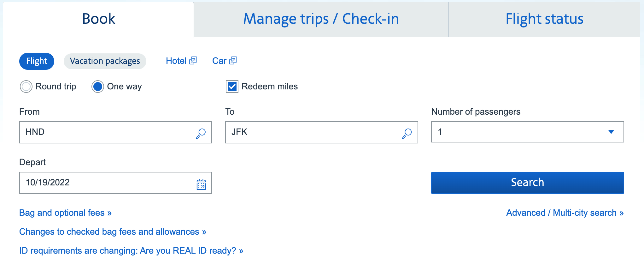Open Advanced / Multi-city search link
This screenshot has width=644, height=271.
[x=565, y=213]
